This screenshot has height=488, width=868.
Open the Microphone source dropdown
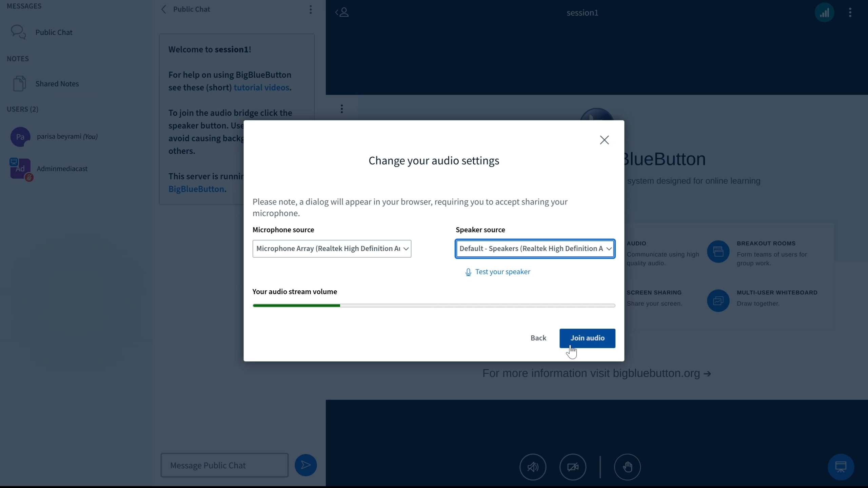tap(332, 249)
